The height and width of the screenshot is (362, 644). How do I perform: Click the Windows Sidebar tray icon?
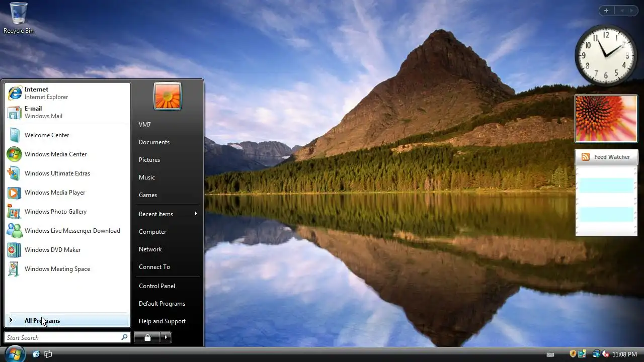[x=582, y=354]
